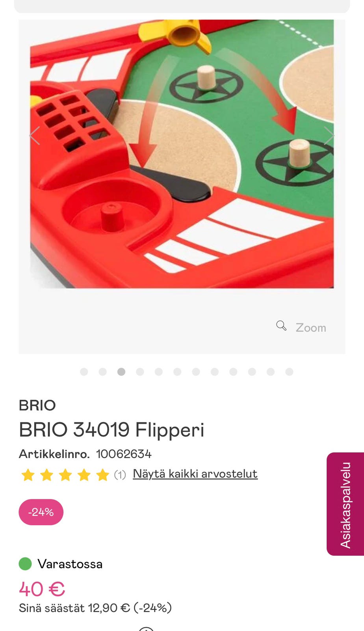
Task: Jump to the sixth carousel dot
Action: pyautogui.click(x=177, y=372)
